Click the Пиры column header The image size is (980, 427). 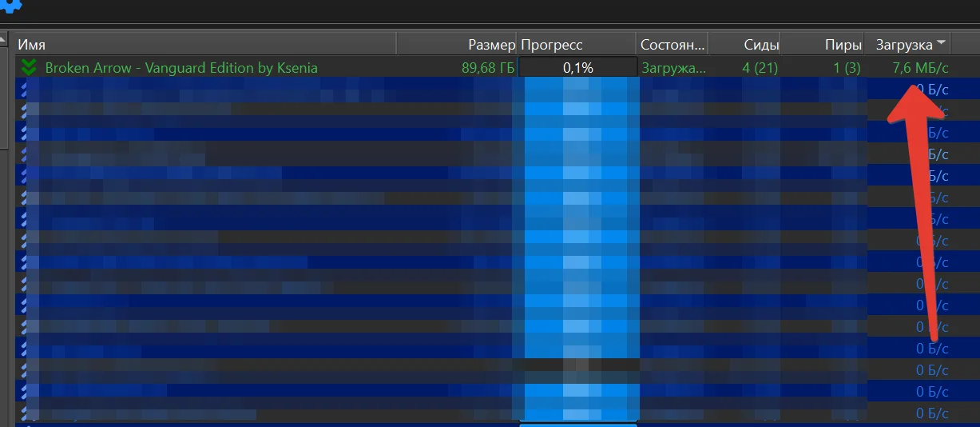843,45
